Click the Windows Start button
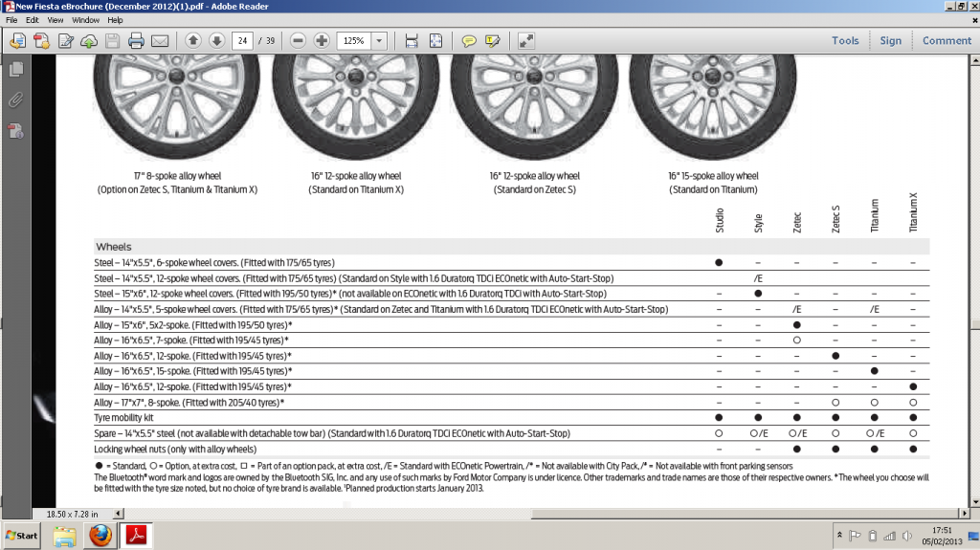Screen dimensions: 980x550 21,536
